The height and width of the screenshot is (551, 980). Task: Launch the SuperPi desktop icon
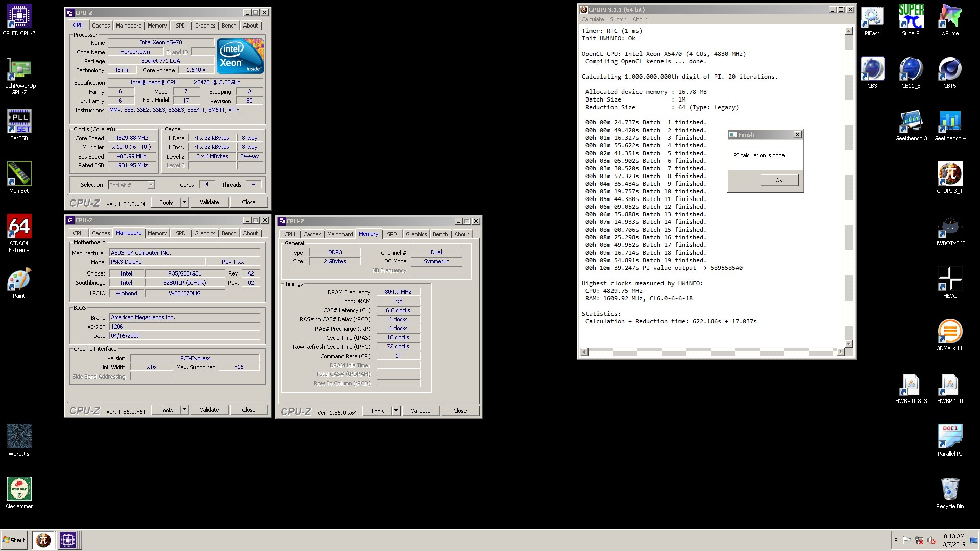[911, 20]
